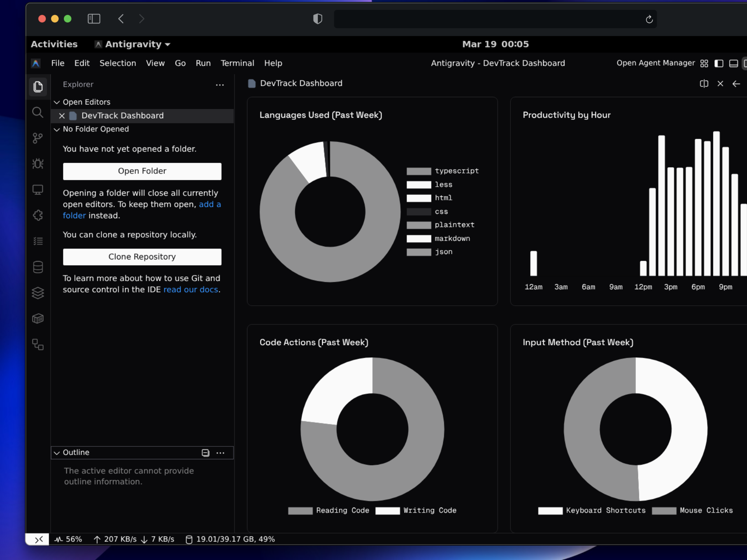The width and height of the screenshot is (747, 560).
Task: Follow the read our docs link
Action: (x=190, y=289)
